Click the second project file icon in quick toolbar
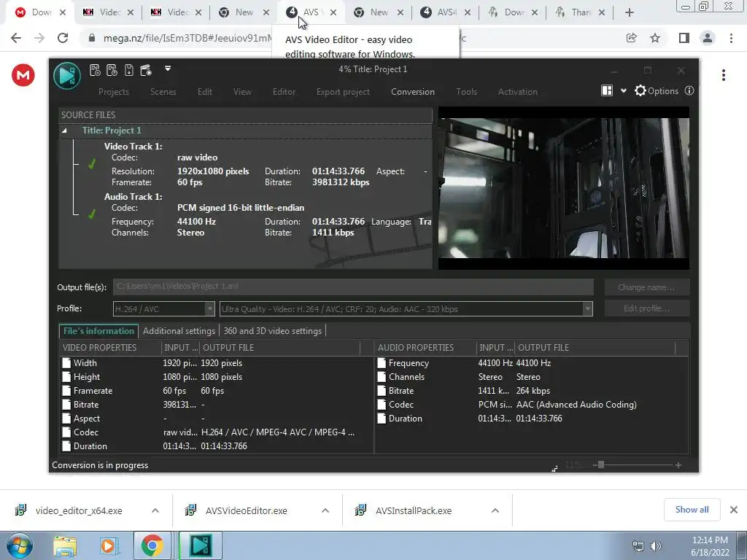Viewport: 747px width, 560px height. (112, 71)
